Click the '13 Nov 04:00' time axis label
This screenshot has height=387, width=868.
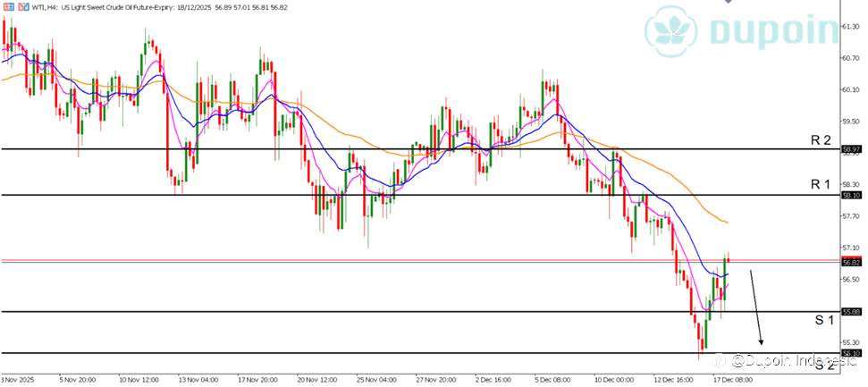[198, 381]
